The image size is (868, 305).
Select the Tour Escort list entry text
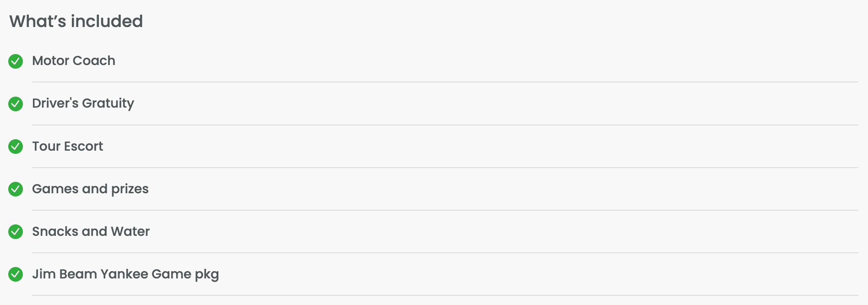point(67,146)
